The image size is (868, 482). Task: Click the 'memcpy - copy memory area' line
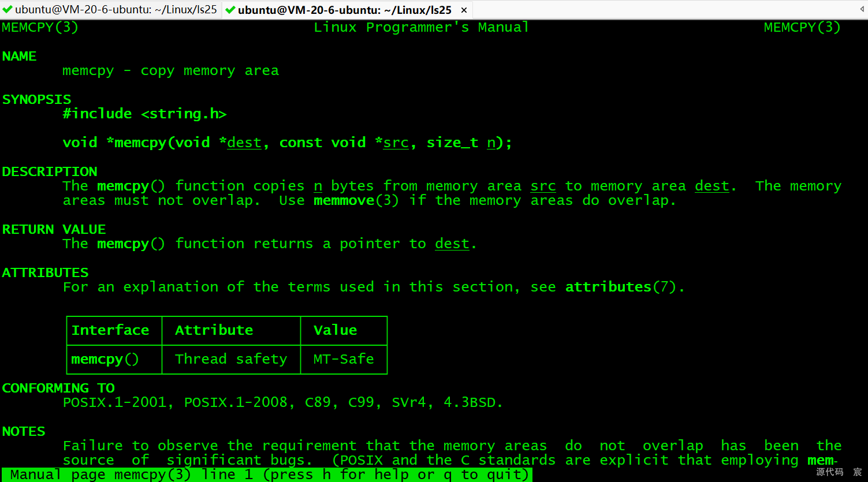171,71
